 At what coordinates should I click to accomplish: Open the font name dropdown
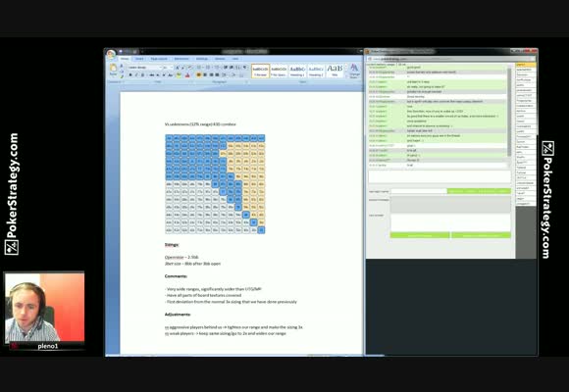coord(160,68)
